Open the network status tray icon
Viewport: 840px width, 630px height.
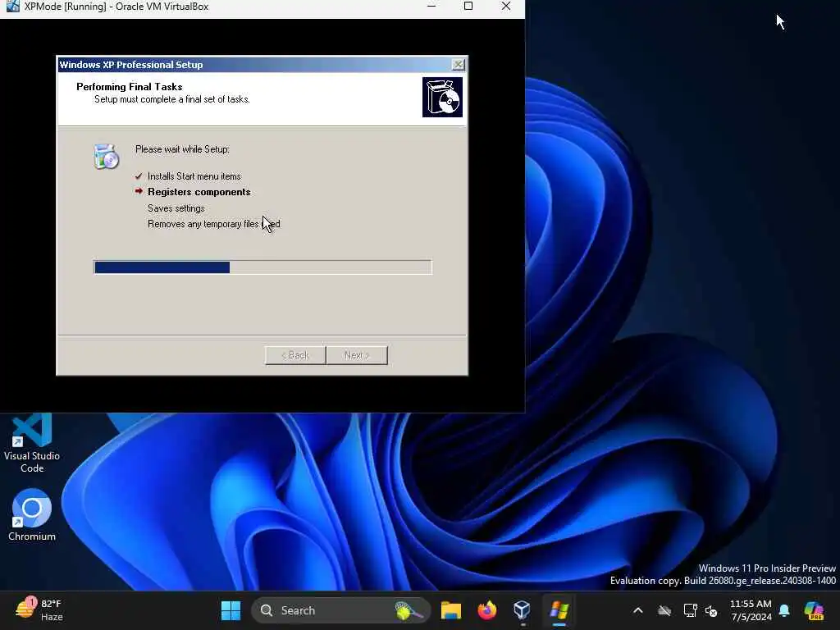(x=690, y=610)
